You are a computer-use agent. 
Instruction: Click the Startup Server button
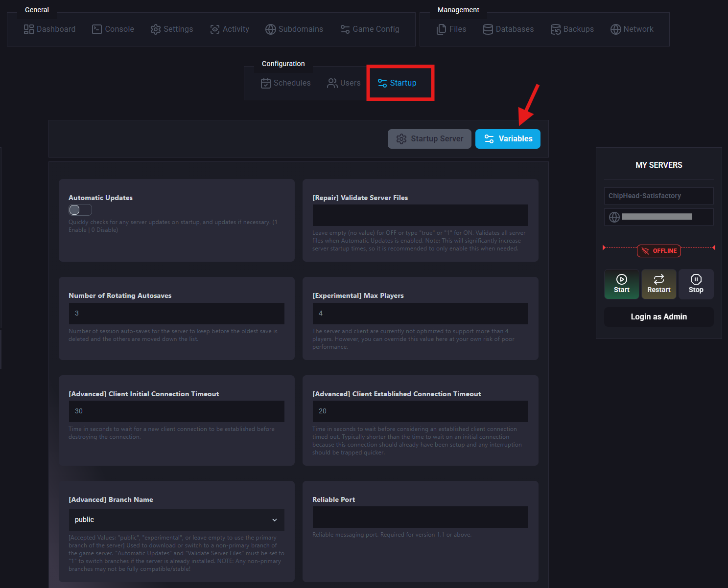click(429, 139)
